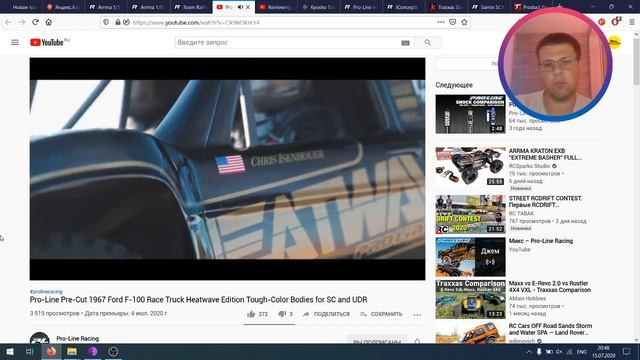Mute the playing YouTube tab speaker icon
The height and width of the screenshot is (360, 640).
click(x=240, y=7)
